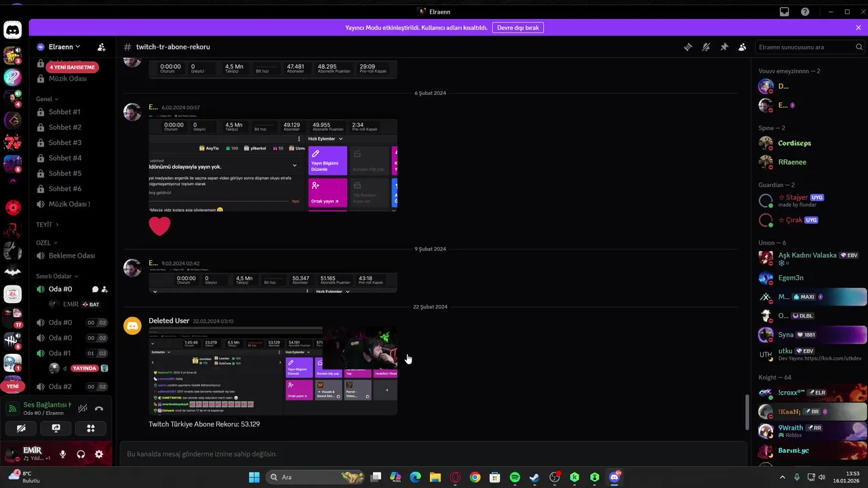
Task: Click the invite people icon beside Elraenn
Action: (x=101, y=47)
